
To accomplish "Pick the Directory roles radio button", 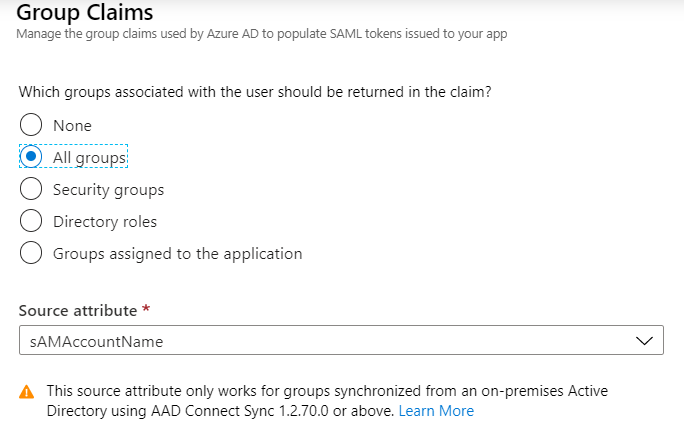I will [x=31, y=222].
